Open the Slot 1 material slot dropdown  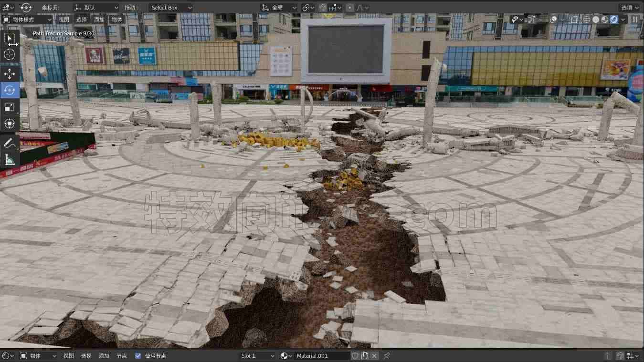pos(258,356)
